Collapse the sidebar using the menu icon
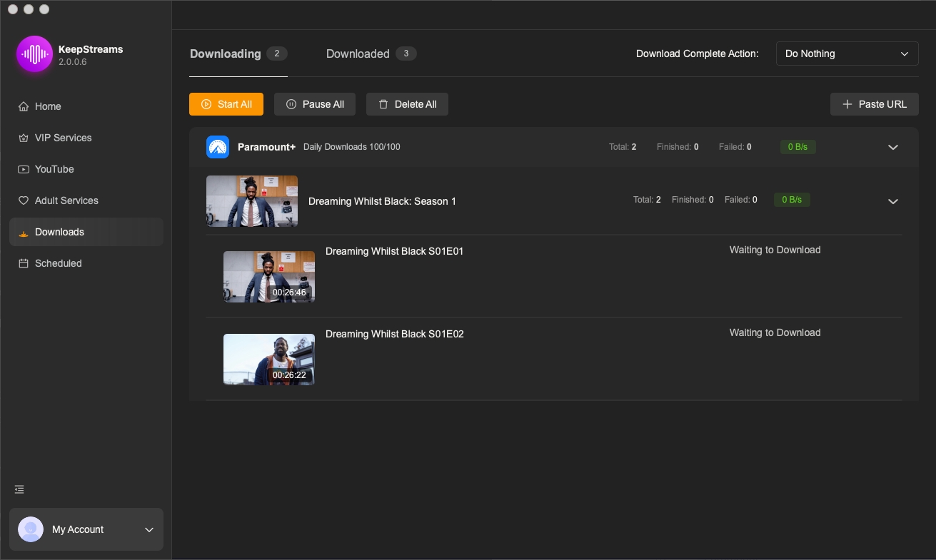Viewport: 936px width, 560px height. (x=19, y=489)
